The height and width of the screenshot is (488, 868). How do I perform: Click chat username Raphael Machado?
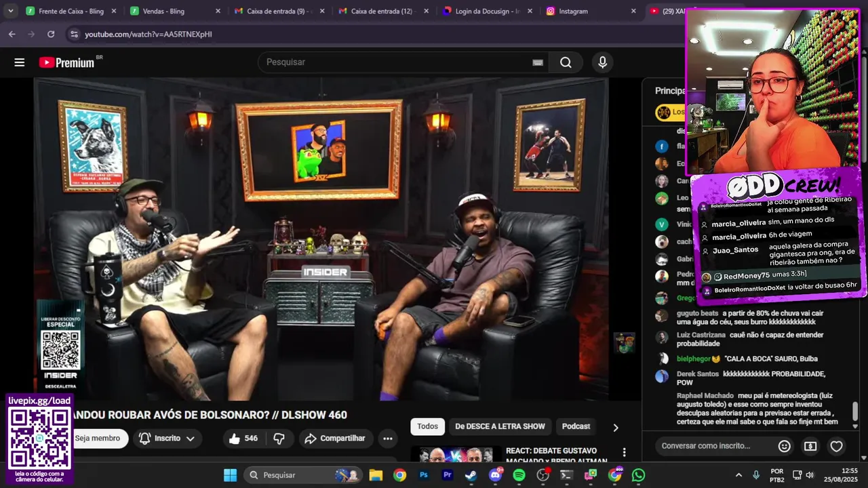click(705, 396)
